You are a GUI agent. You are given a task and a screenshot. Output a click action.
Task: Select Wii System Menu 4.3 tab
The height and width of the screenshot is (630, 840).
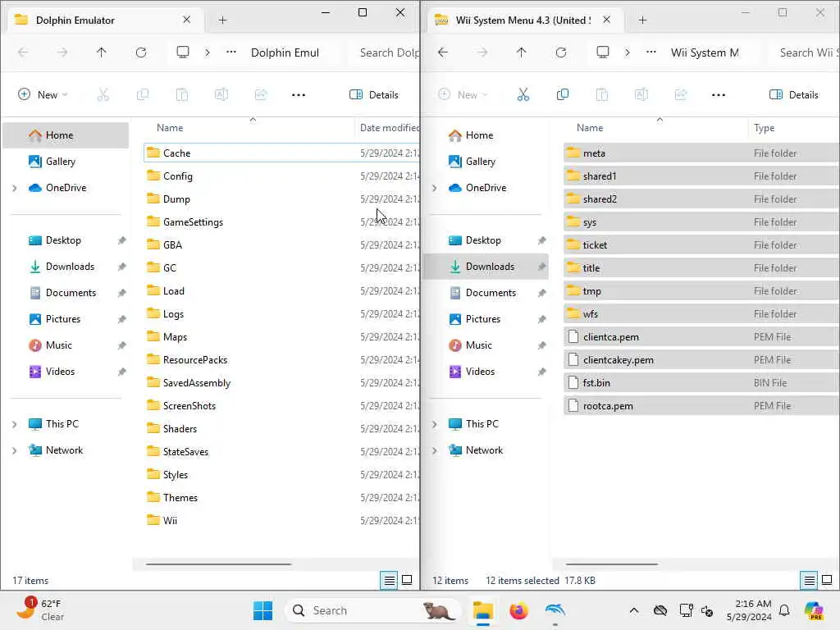click(x=523, y=21)
